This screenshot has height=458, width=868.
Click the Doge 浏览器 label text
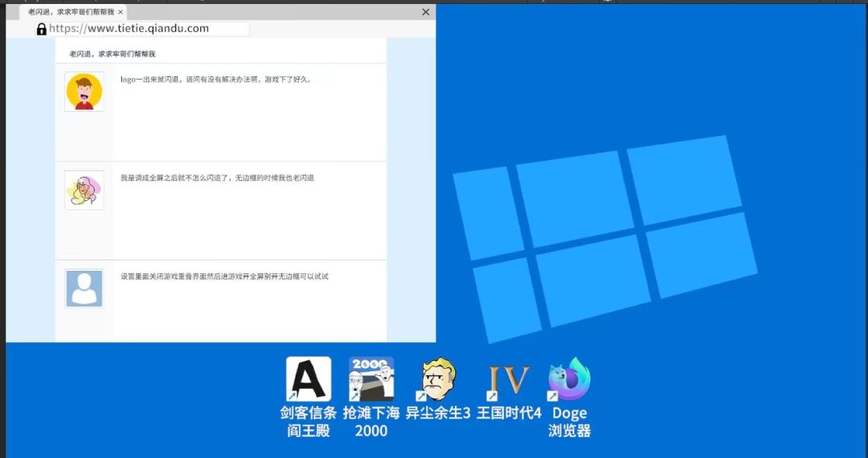tap(570, 422)
